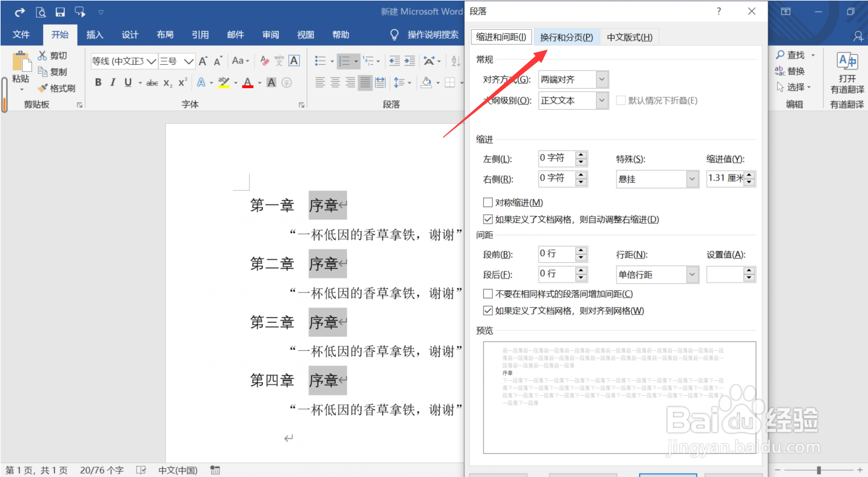Click the Cut (剪切) button
This screenshot has height=477, width=868.
tap(52, 55)
